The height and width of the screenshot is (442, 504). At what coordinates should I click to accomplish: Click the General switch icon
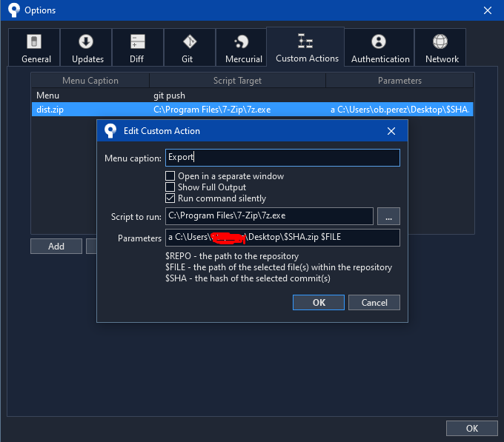coord(34,41)
